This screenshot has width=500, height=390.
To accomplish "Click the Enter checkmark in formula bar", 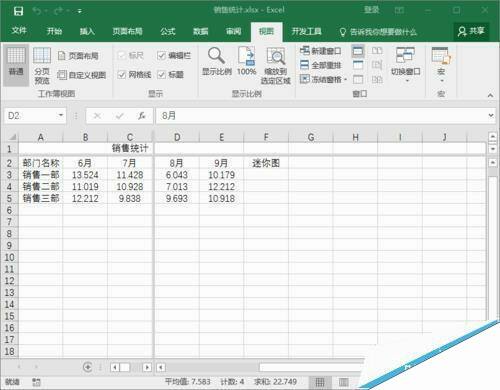I will 120,116.
